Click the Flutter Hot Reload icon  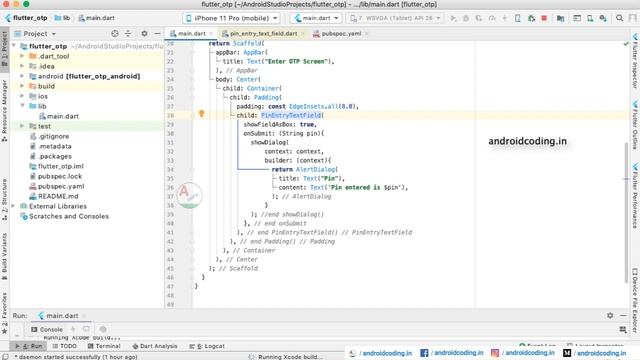[x=504, y=18]
